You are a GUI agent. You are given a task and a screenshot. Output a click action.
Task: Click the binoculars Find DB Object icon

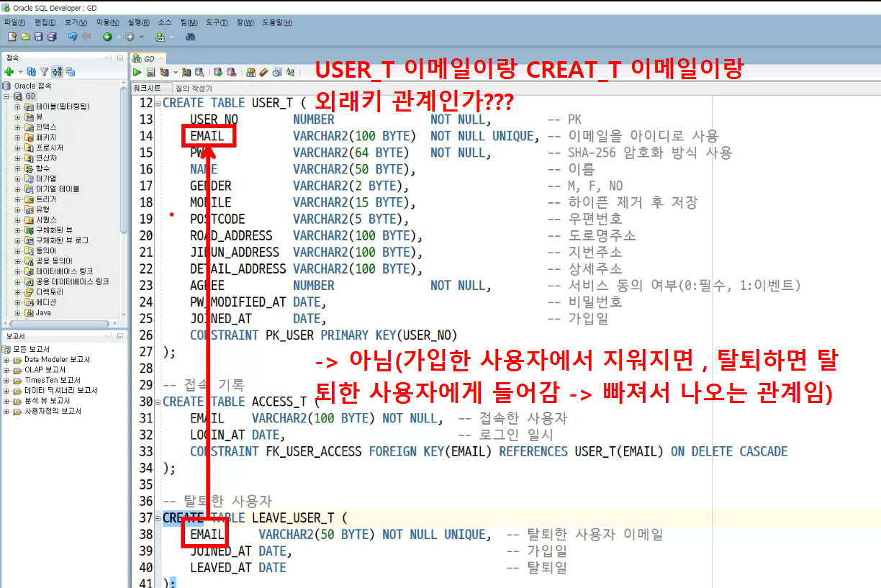(x=191, y=37)
